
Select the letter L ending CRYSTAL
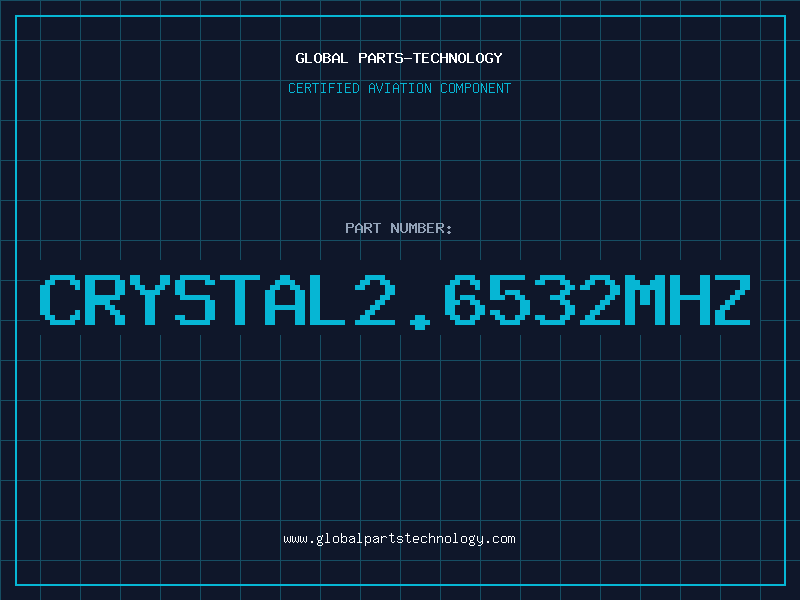(328, 300)
